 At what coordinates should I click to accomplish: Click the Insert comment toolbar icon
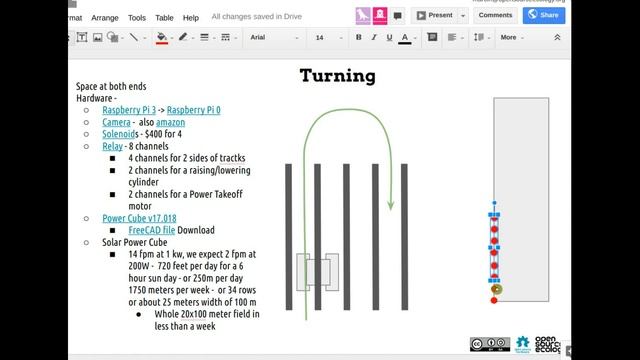pos(432,37)
